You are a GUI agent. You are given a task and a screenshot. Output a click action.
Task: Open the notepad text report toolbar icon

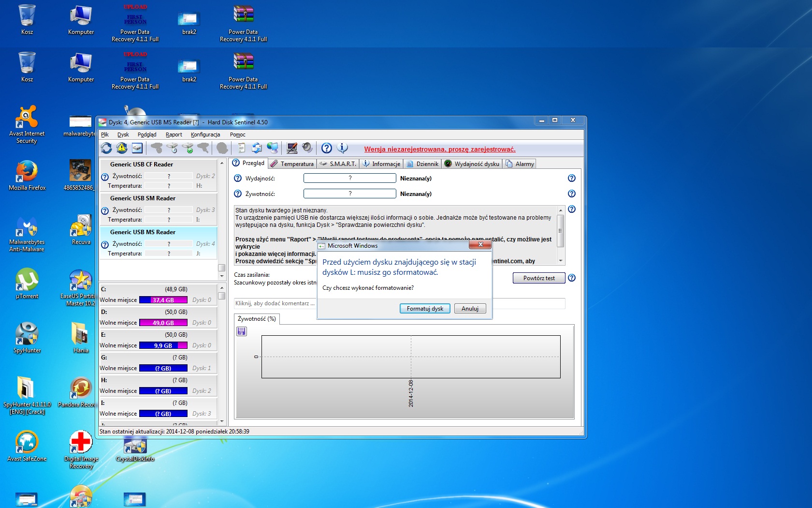tap(241, 148)
